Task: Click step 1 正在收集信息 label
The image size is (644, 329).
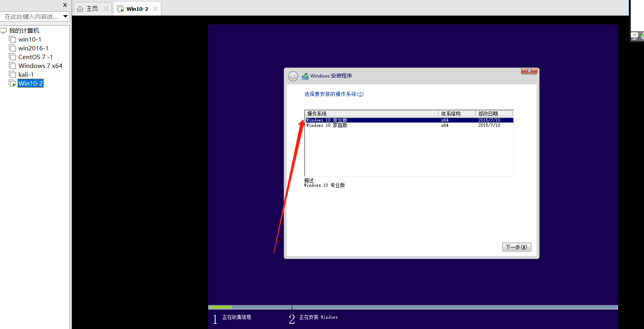Action: tap(237, 317)
